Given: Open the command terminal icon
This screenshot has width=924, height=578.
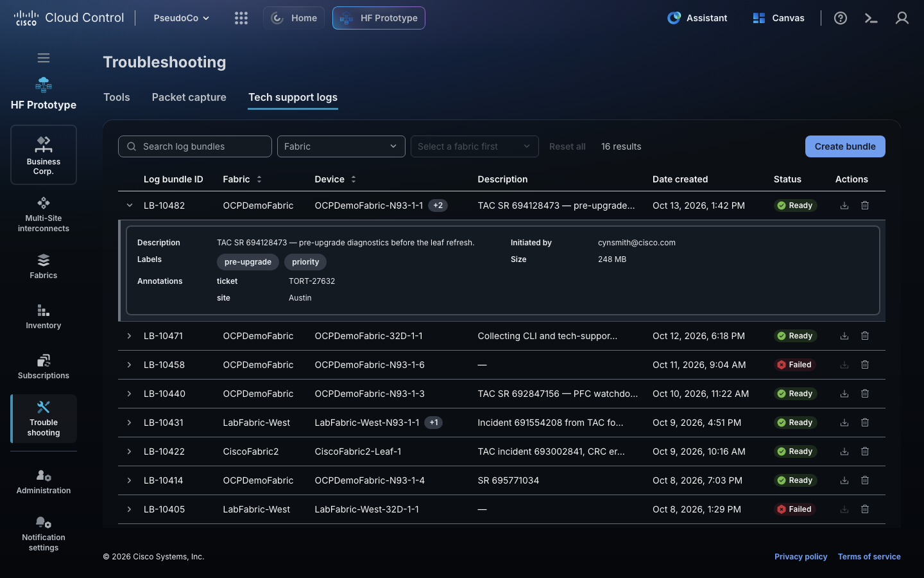Looking at the screenshot, I should click(871, 18).
